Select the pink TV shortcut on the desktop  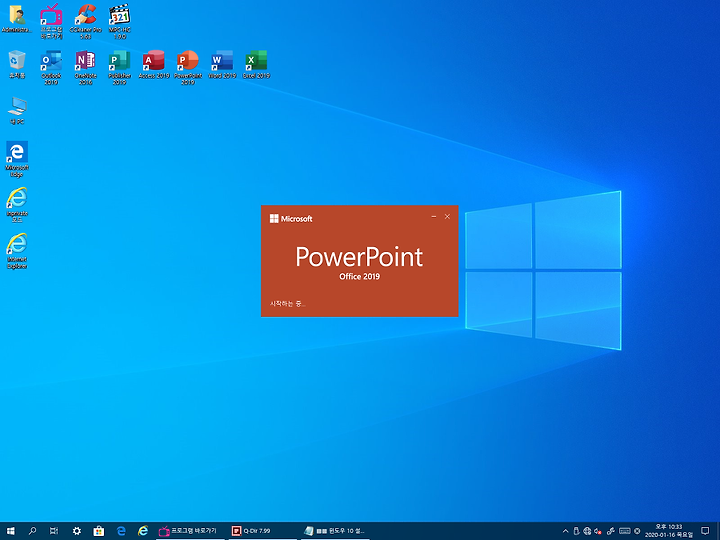(51, 21)
